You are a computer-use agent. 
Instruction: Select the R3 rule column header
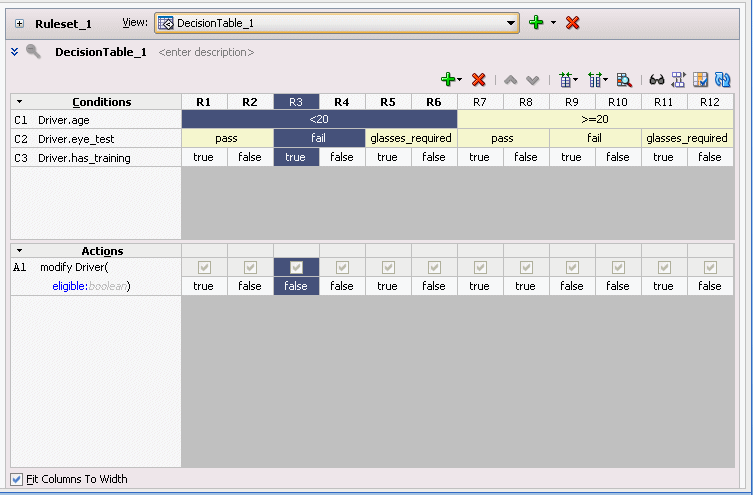tap(296, 102)
